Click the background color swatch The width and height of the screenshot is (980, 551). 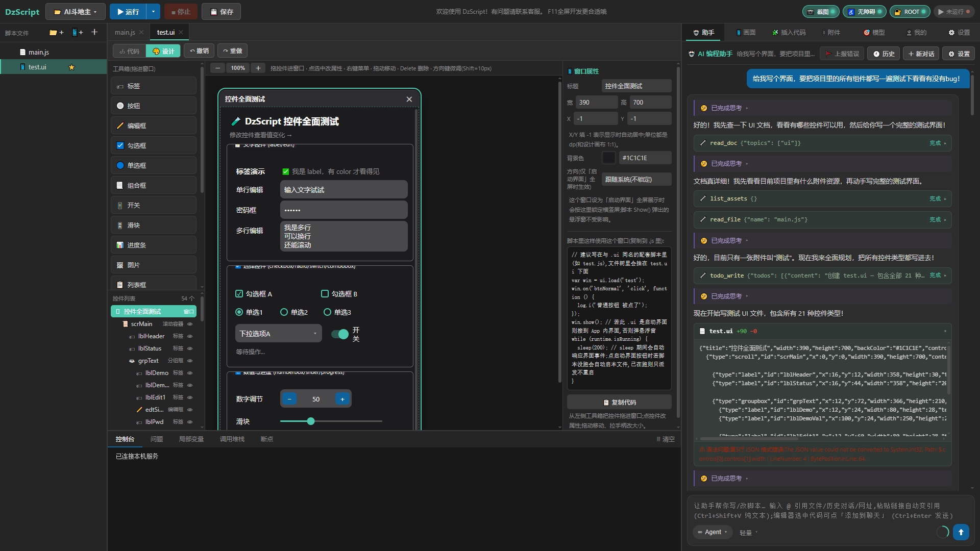coord(609,158)
